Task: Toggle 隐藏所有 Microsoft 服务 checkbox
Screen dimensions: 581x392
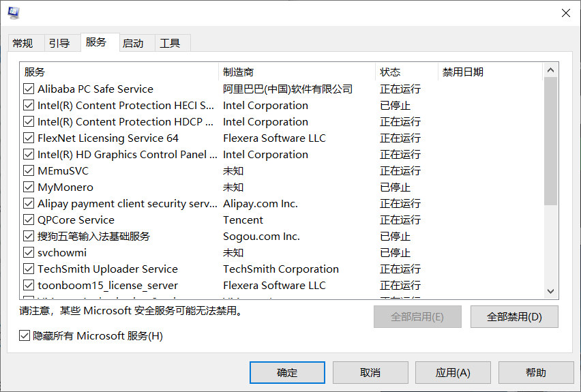Action: 25,335
